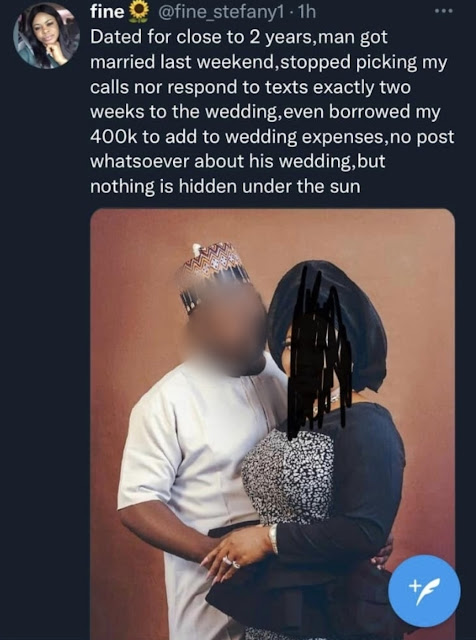Image resolution: width=476 pixels, height=640 pixels.
Task: Tap the blue compose tweet floating button
Action: tap(424, 591)
